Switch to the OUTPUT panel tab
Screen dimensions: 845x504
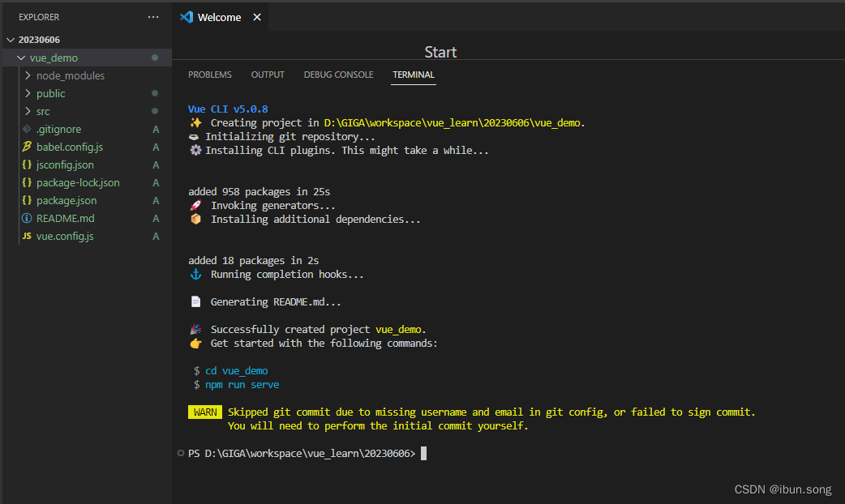pos(268,75)
